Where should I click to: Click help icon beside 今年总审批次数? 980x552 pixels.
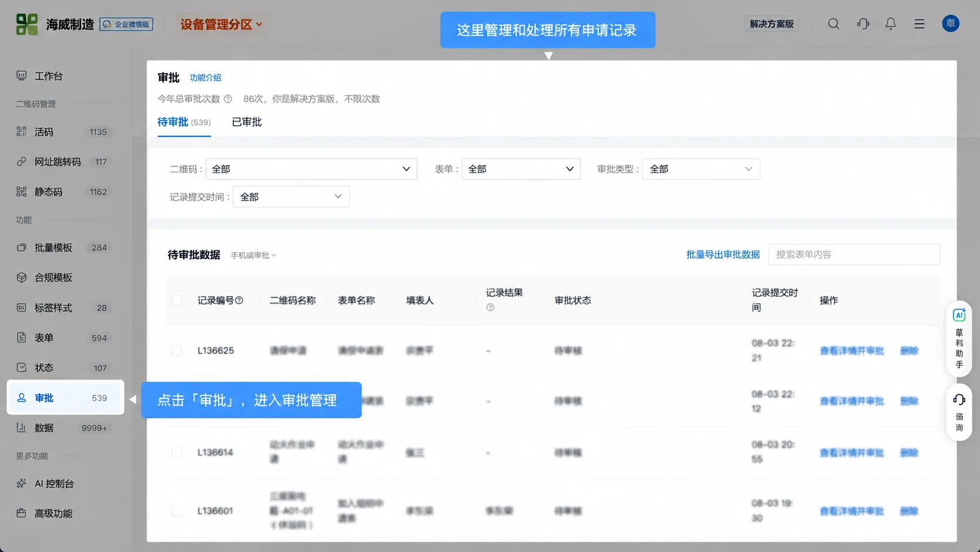click(228, 99)
